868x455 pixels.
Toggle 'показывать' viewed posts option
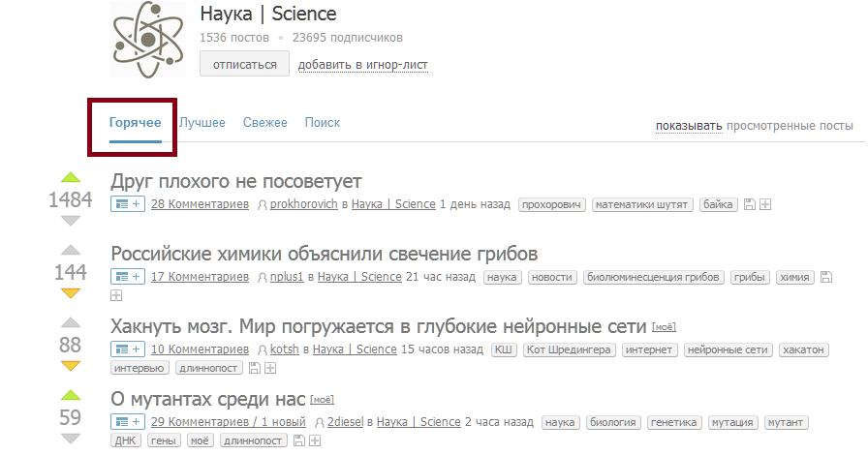[689, 126]
